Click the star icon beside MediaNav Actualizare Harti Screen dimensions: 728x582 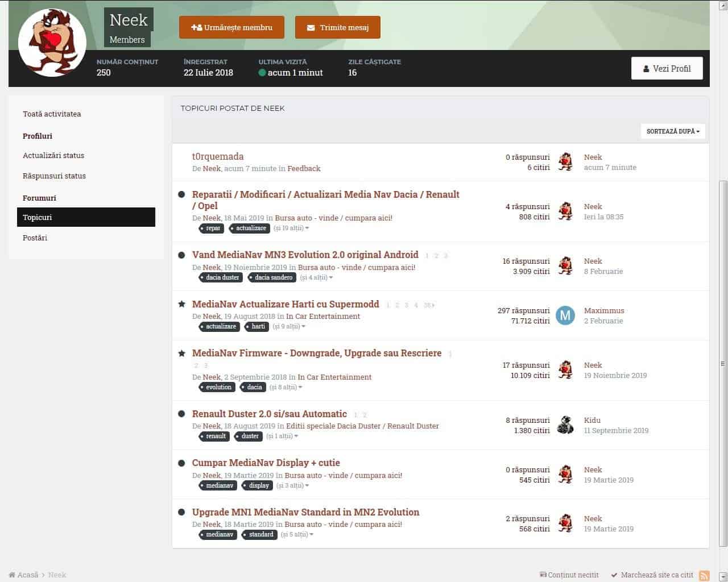[x=181, y=304]
